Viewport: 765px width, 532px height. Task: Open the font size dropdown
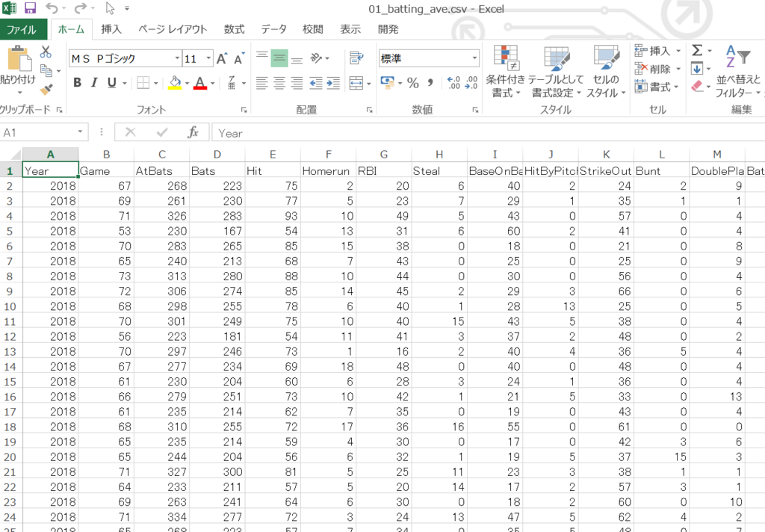pyautogui.click(x=196, y=58)
